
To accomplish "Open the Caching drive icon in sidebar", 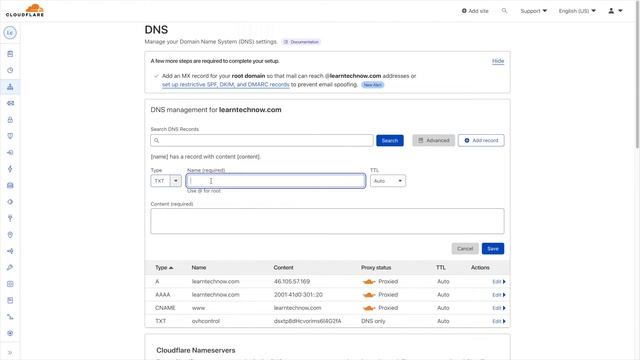I will pos(10,185).
